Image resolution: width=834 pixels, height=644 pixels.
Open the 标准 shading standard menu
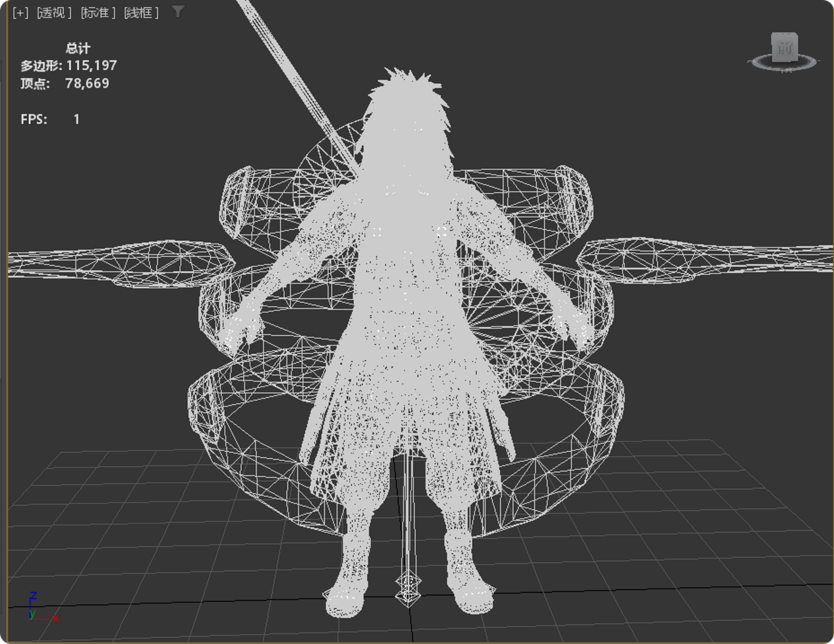coord(98,12)
